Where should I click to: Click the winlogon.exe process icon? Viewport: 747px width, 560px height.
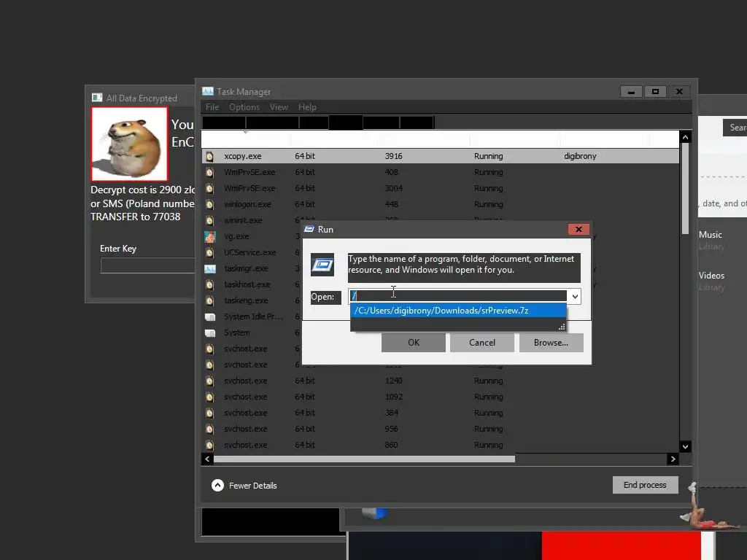point(209,204)
